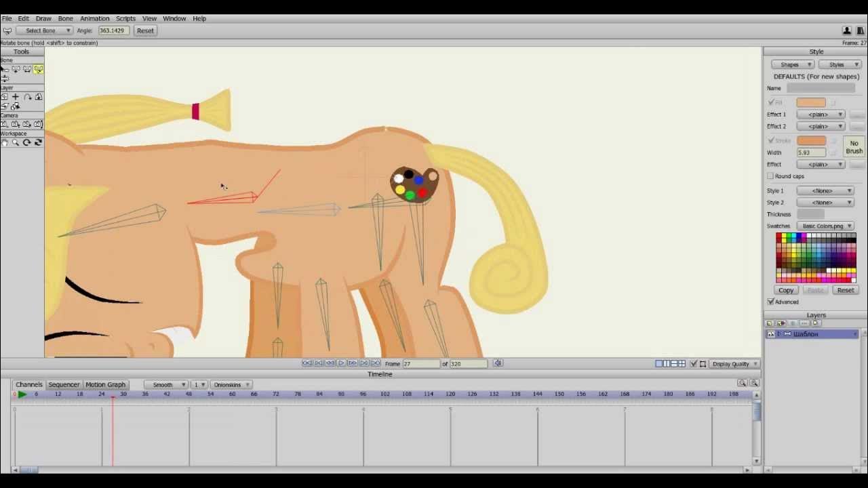Image resolution: width=868 pixels, height=488 pixels.
Task: Select the plus-shaped Layer tool
Action: pos(16,97)
